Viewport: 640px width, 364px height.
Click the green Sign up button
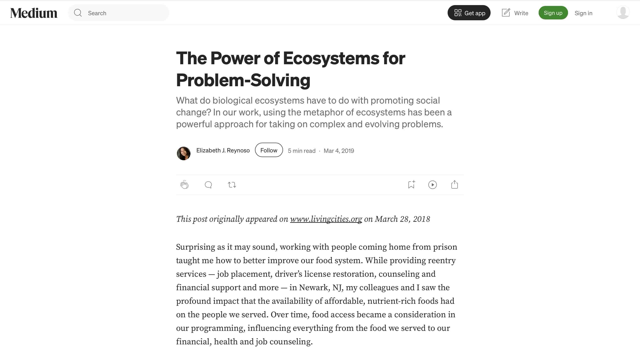pos(553,13)
